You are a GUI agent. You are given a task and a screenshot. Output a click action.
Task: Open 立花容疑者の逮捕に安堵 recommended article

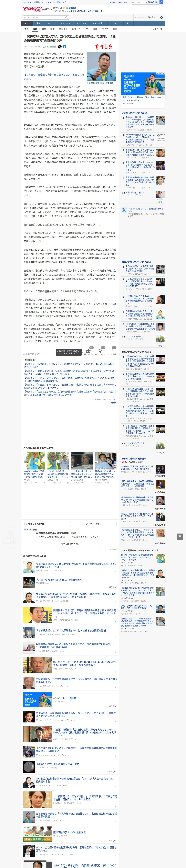click(x=76, y=565)
